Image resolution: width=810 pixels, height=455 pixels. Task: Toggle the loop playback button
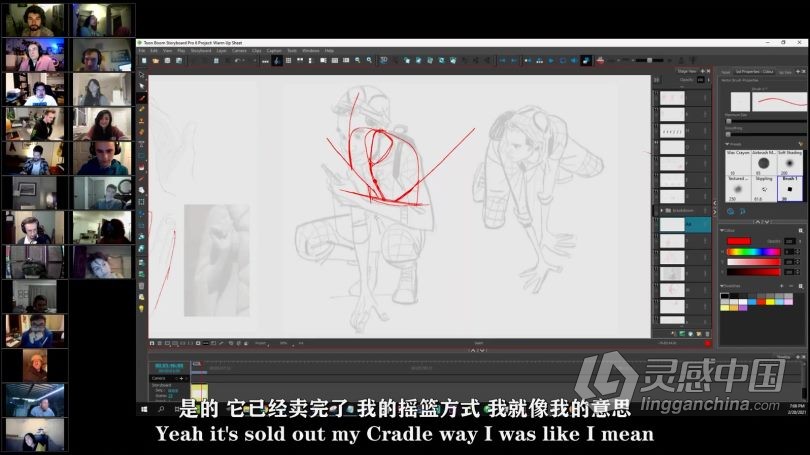coord(563,60)
